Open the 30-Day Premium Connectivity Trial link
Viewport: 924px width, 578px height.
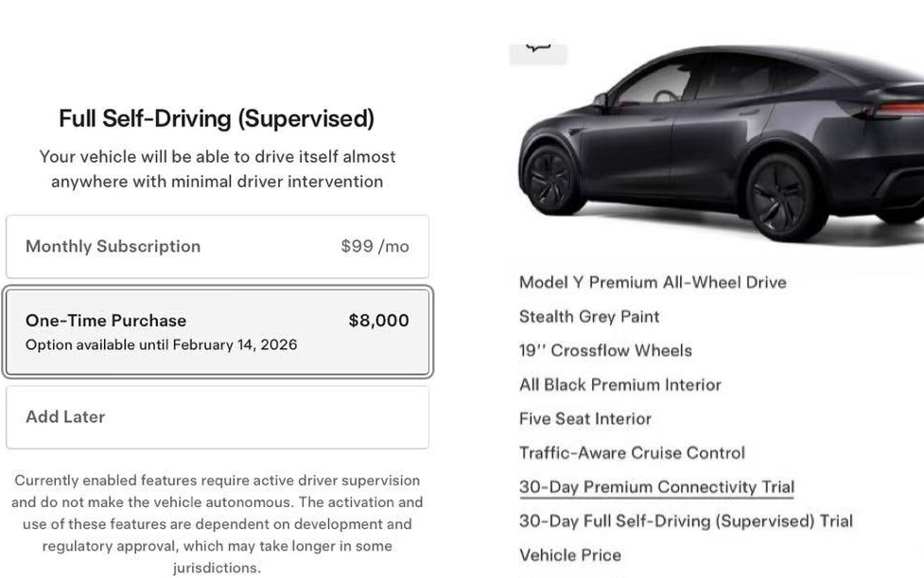point(656,487)
